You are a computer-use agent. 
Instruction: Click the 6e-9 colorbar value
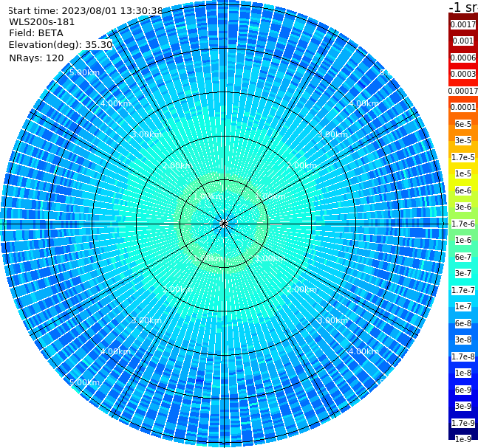[463, 390]
